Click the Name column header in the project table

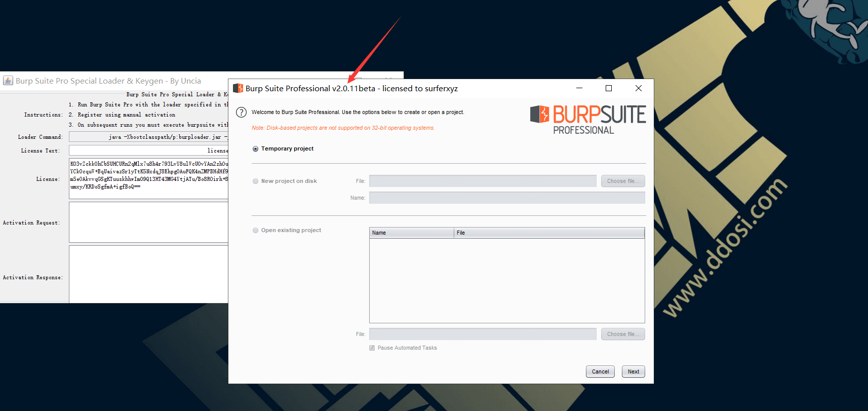[x=412, y=233]
